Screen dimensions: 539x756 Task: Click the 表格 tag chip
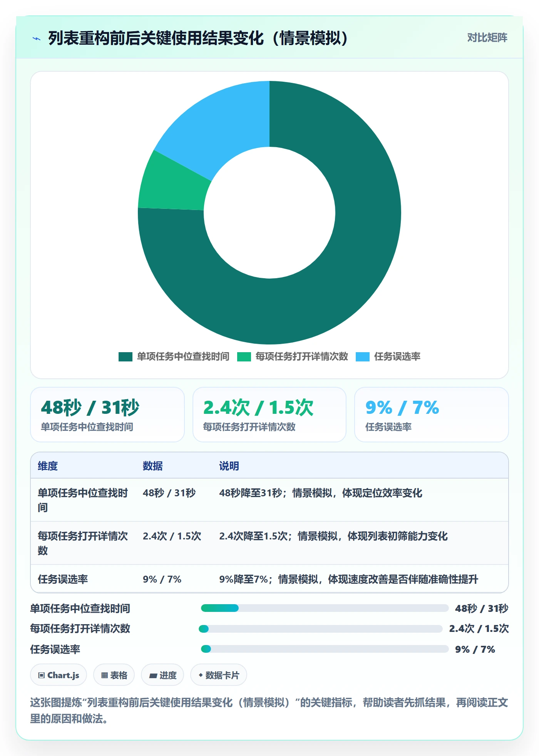(x=114, y=675)
